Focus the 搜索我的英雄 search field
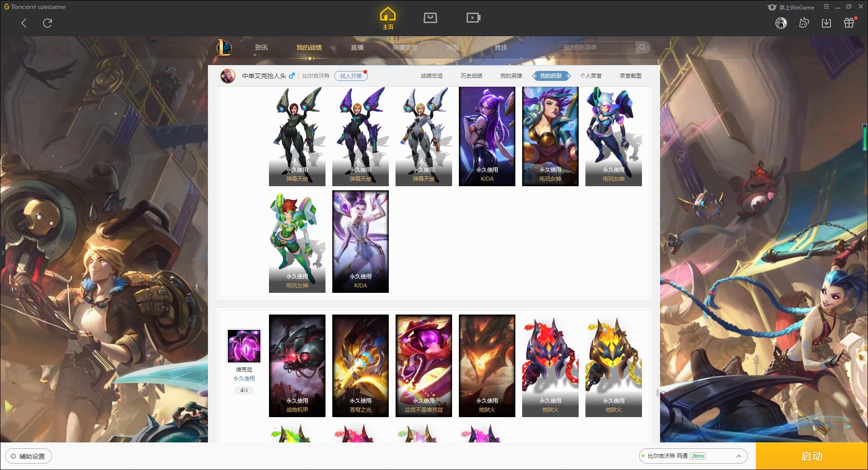The height and width of the screenshot is (470, 868). [x=597, y=47]
